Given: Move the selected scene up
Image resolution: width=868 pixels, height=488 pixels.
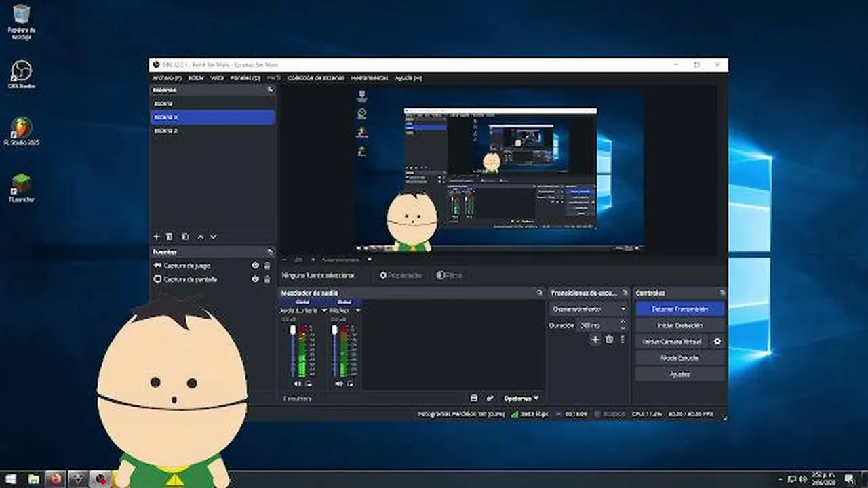Looking at the screenshot, I should click(200, 237).
